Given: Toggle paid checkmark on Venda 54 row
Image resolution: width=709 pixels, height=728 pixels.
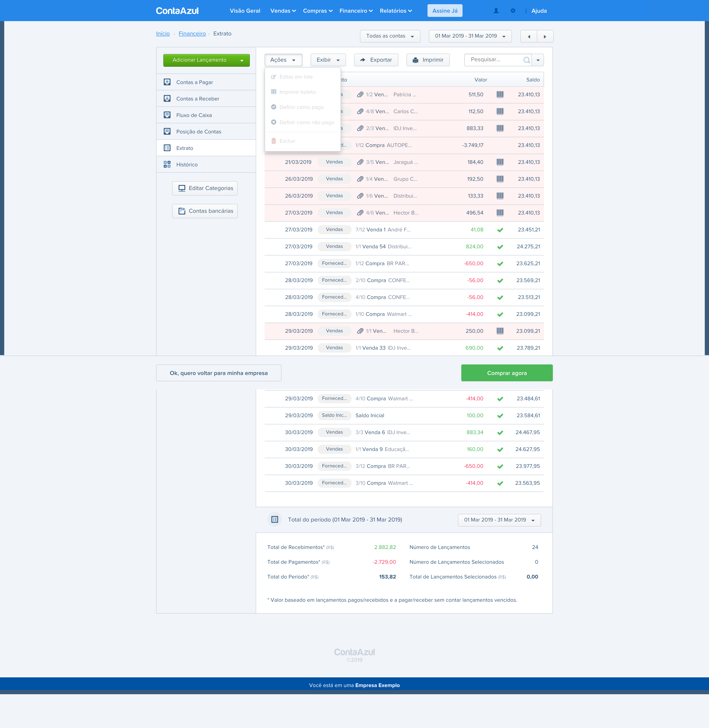Looking at the screenshot, I should coord(500,247).
